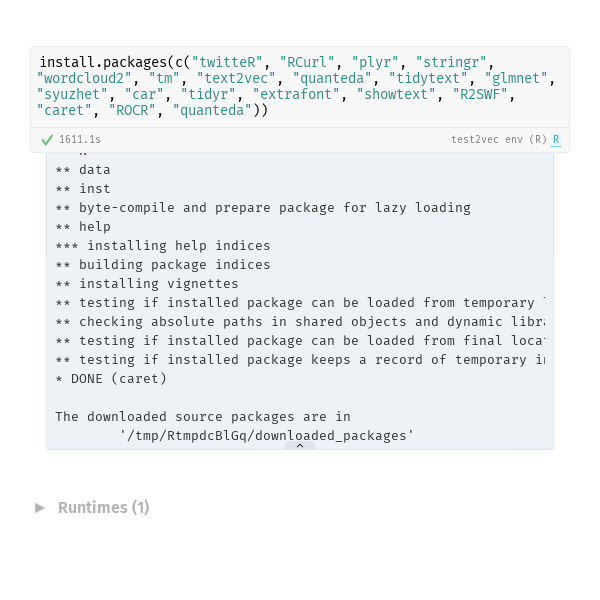Click the 1611.1s execution time
600x600 pixels.
pyautogui.click(x=80, y=139)
